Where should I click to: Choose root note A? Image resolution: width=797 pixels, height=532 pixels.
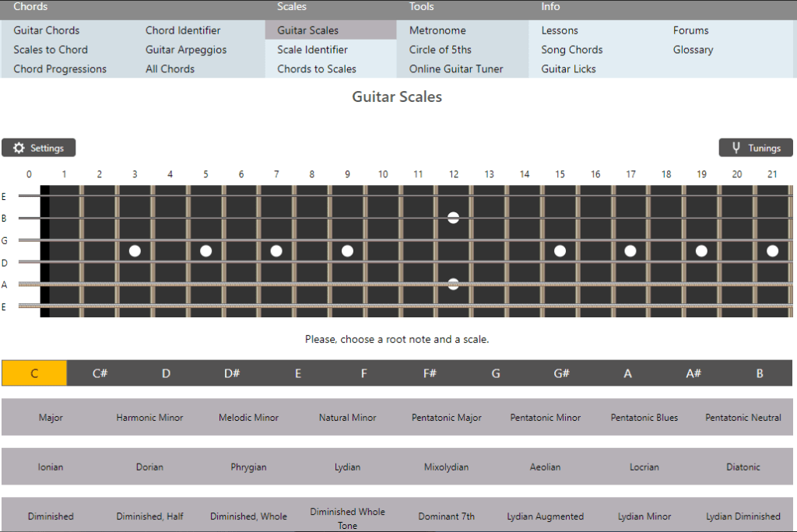tap(627, 373)
